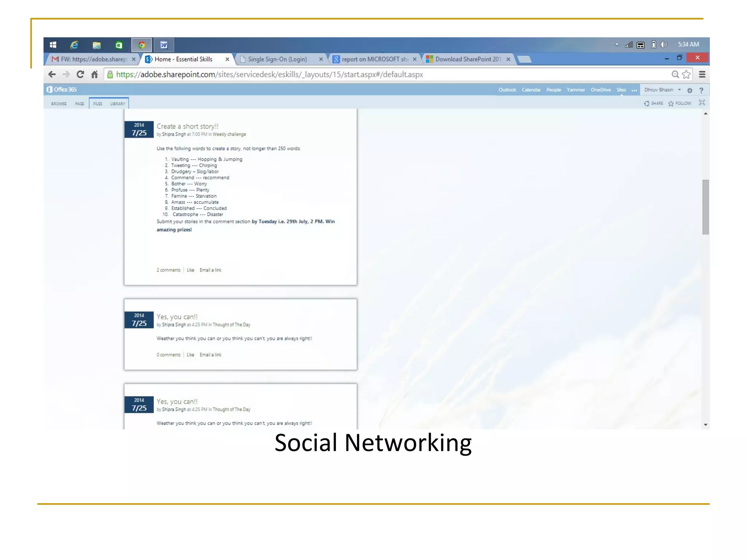Select the LIBRARY ribbon tab

[x=118, y=104]
